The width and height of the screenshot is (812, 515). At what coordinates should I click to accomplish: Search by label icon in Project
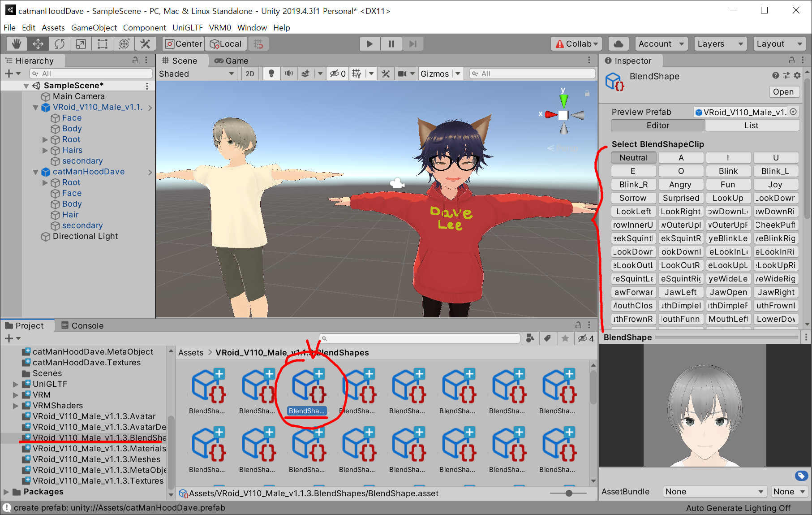click(x=547, y=338)
